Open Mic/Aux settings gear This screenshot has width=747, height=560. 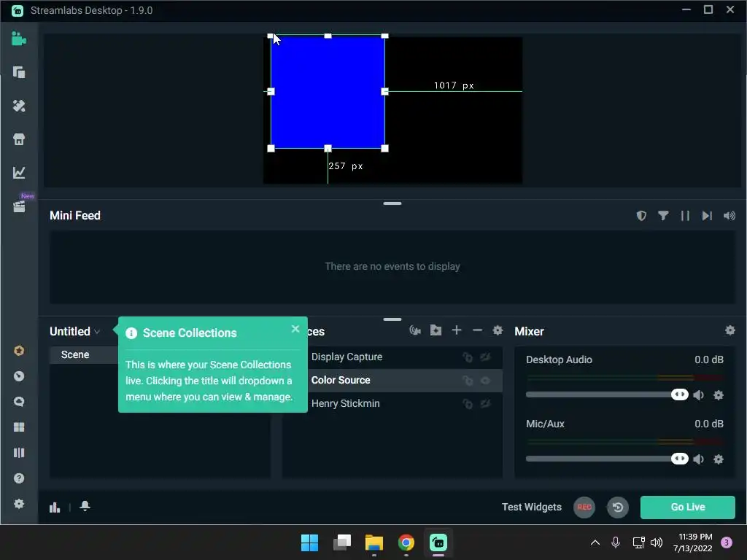pos(719,459)
